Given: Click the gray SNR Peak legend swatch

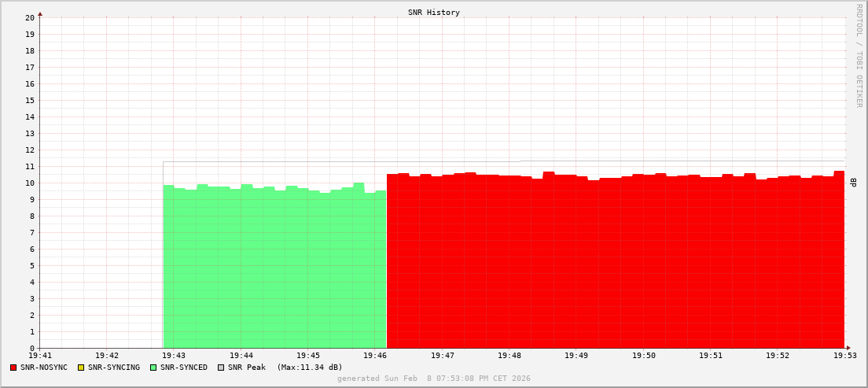Looking at the screenshot, I should (221, 368).
